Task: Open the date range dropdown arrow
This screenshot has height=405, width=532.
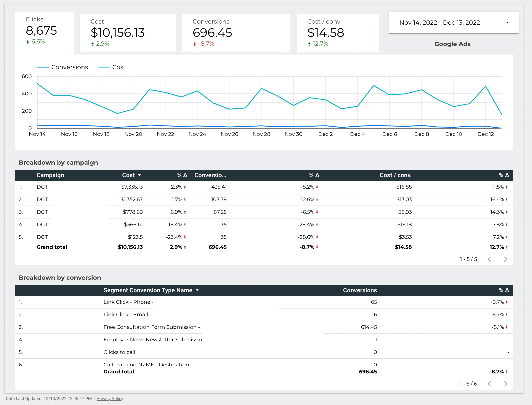Action: tap(507, 22)
